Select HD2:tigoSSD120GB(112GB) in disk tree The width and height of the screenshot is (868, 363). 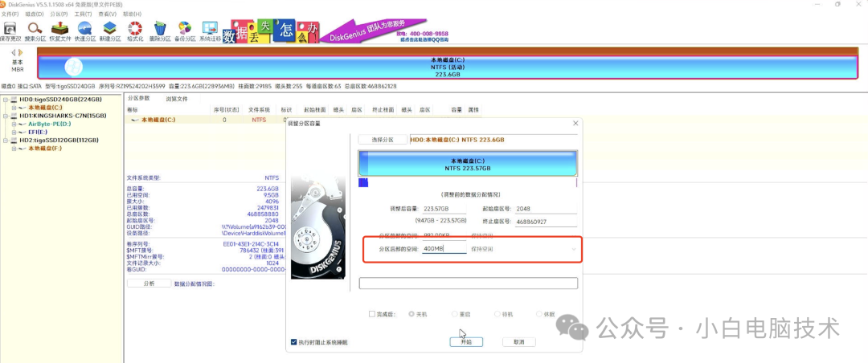[x=59, y=141]
